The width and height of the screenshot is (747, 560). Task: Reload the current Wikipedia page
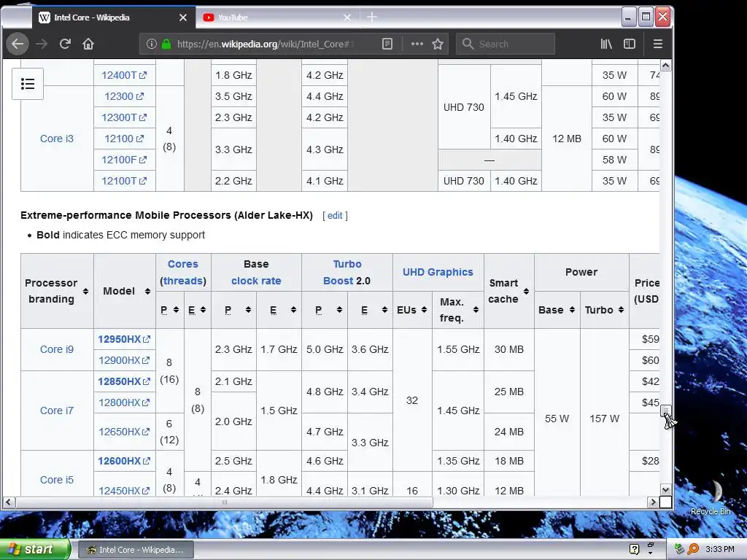[65, 44]
